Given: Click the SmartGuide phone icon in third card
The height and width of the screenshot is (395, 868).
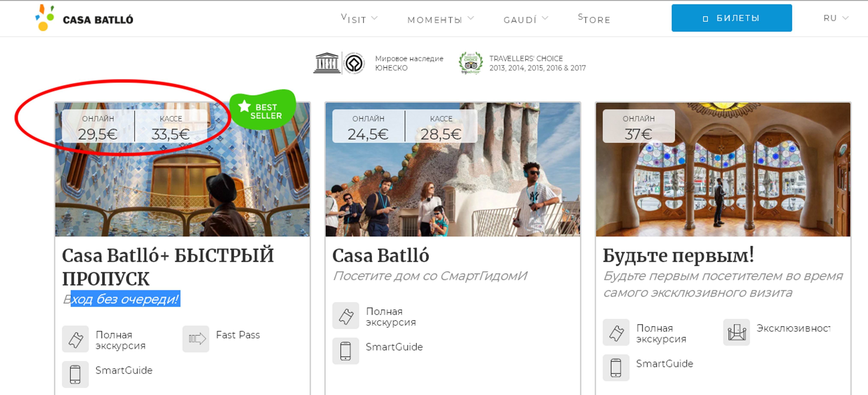Looking at the screenshot, I should [616, 367].
